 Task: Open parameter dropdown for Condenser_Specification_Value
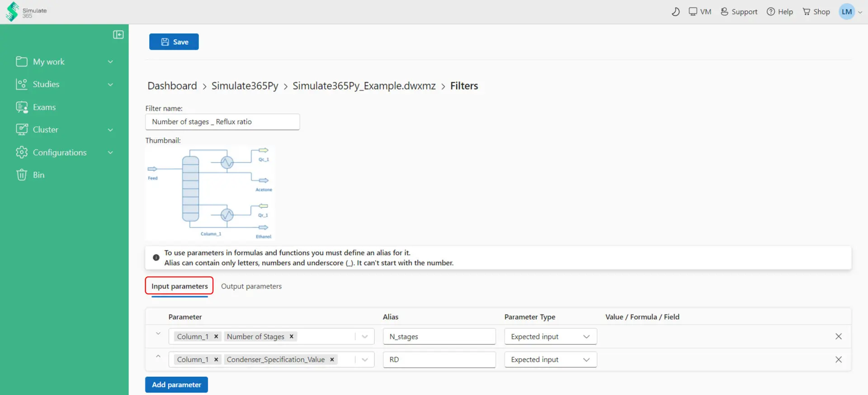pos(365,360)
